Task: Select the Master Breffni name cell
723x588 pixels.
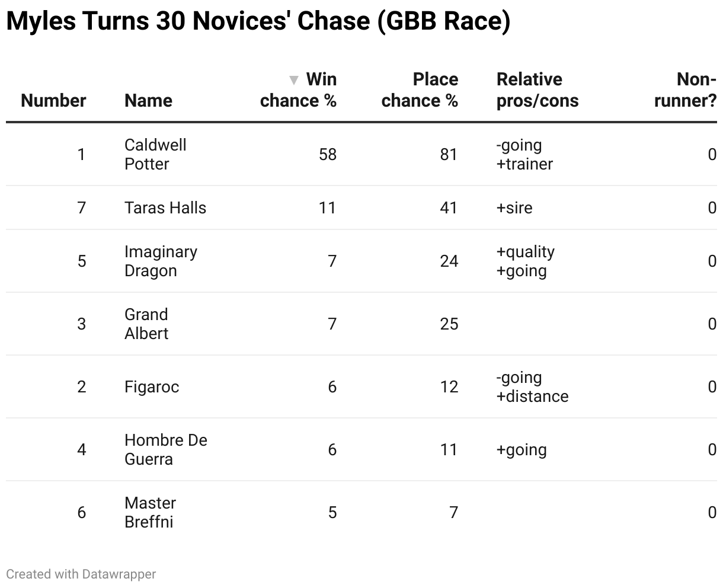Action: pyautogui.click(x=150, y=512)
